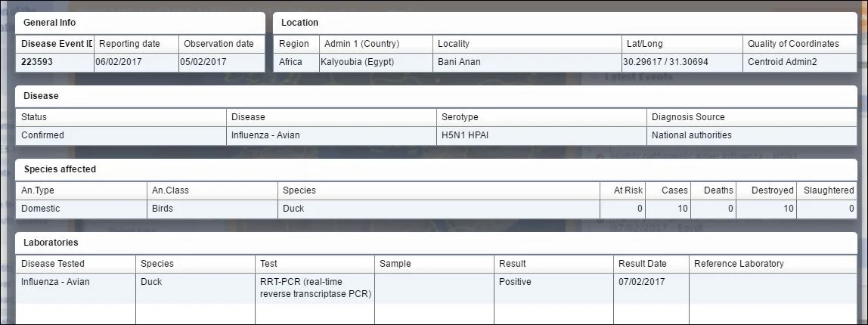The width and height of the screenshot is (868, 325).
Task: Select the Destroyed column header
Action: (x=766, y=190)
